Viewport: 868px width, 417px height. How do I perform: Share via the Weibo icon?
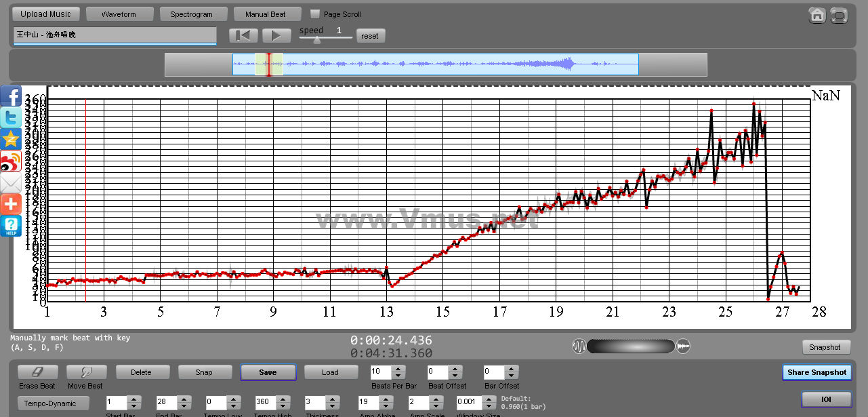11,161
